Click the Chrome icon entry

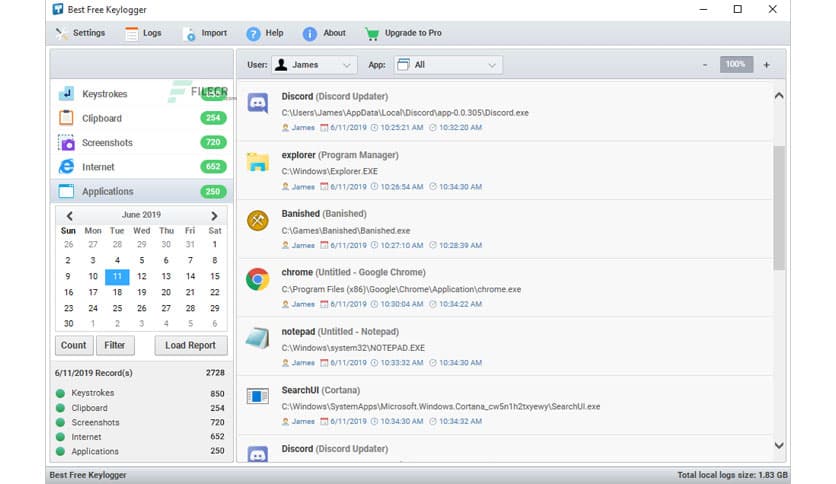[x=258, y=279]
